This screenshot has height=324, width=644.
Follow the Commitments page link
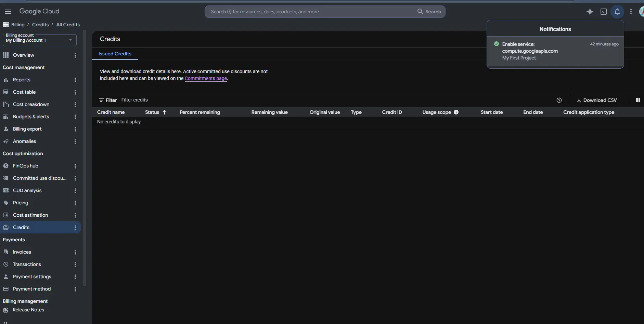coord(206,78)
